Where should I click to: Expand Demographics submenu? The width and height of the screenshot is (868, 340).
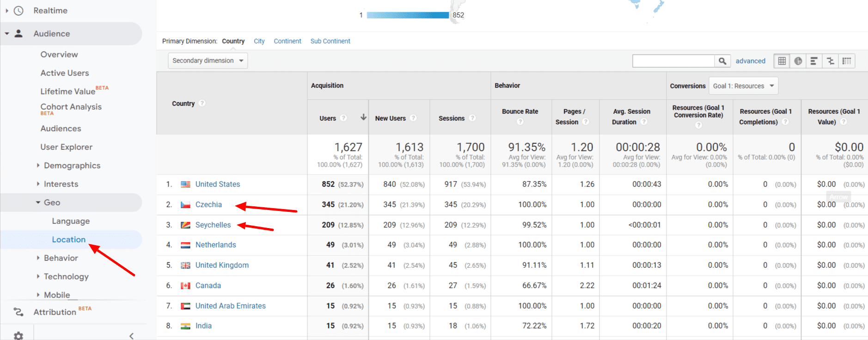[38, 165]
